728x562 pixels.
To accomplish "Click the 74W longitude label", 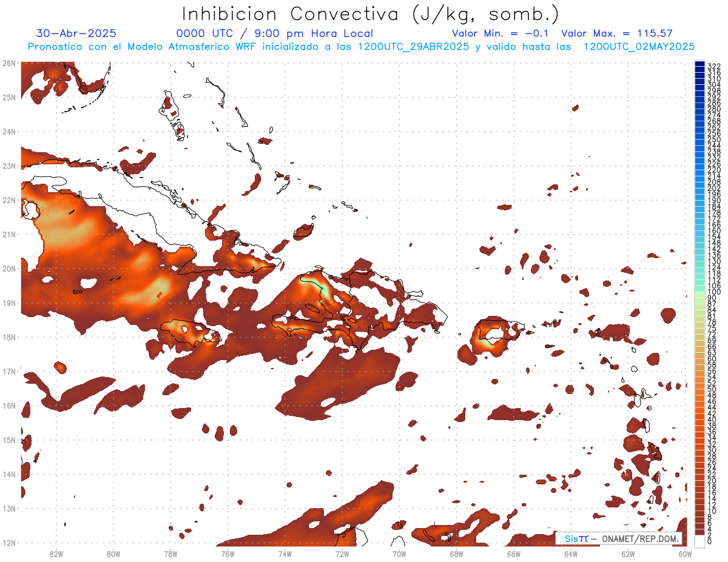I will (285, 554).
